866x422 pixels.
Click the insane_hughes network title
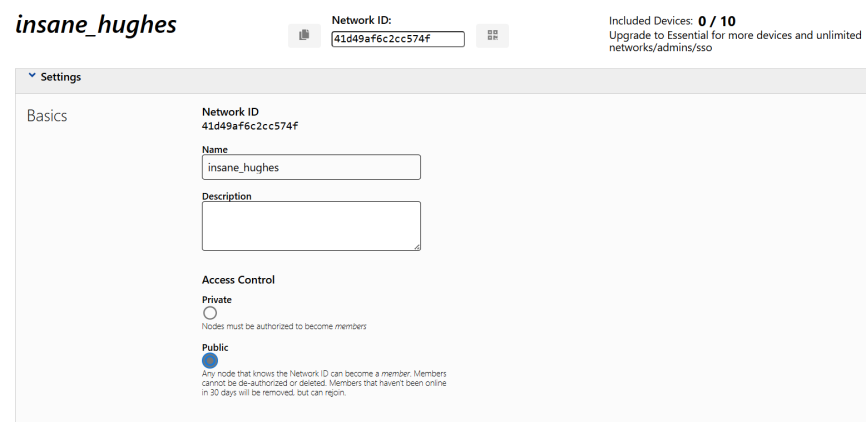pos(96,25)
